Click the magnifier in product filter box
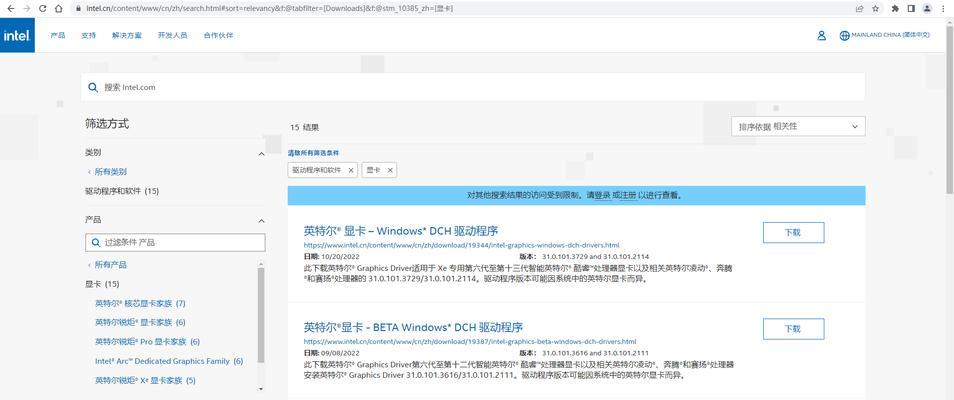 click(96, 242)
